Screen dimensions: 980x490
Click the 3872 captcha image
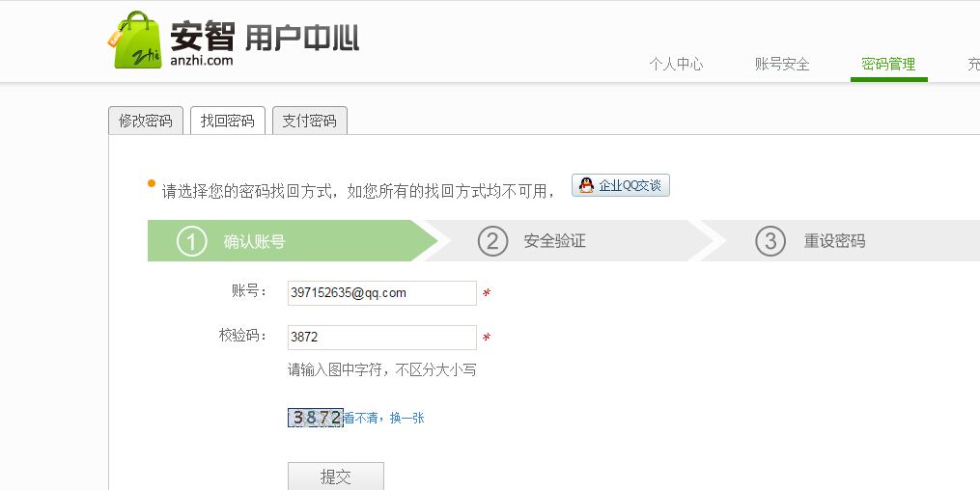(316, 418)
